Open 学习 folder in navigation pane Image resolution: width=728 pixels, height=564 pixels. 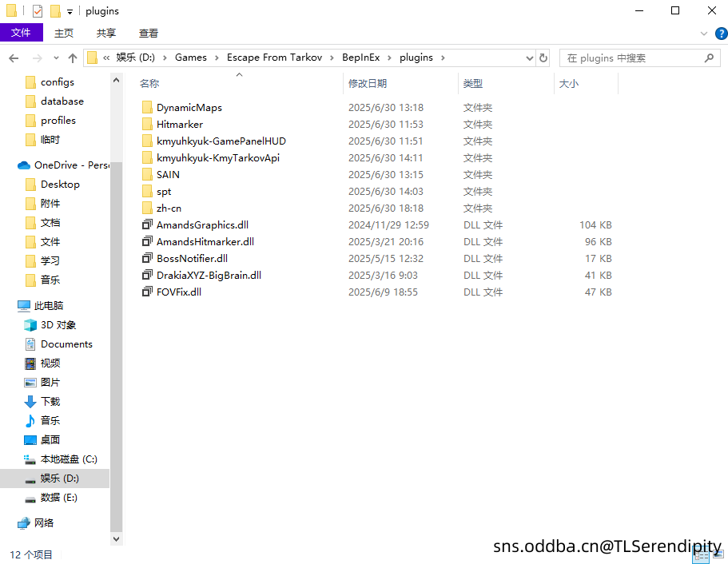pos(50,261)
